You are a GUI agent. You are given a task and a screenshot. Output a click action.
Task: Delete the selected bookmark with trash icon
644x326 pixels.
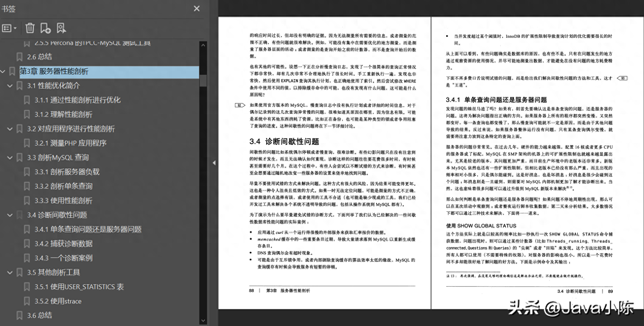point(30,28)
